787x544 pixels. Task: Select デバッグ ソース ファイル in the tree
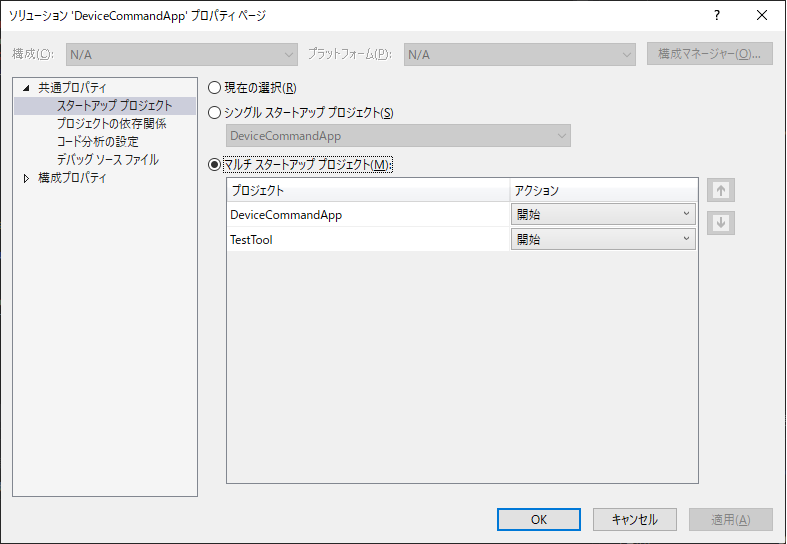[x=108, y=160]
